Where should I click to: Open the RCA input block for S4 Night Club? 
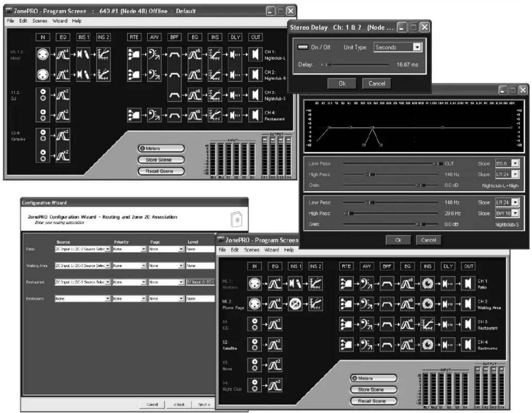coord(254,385)
